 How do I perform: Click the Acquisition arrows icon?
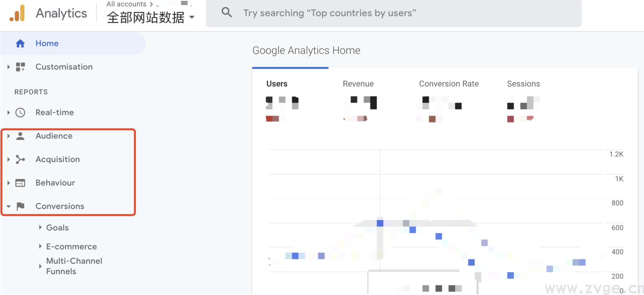20,159
